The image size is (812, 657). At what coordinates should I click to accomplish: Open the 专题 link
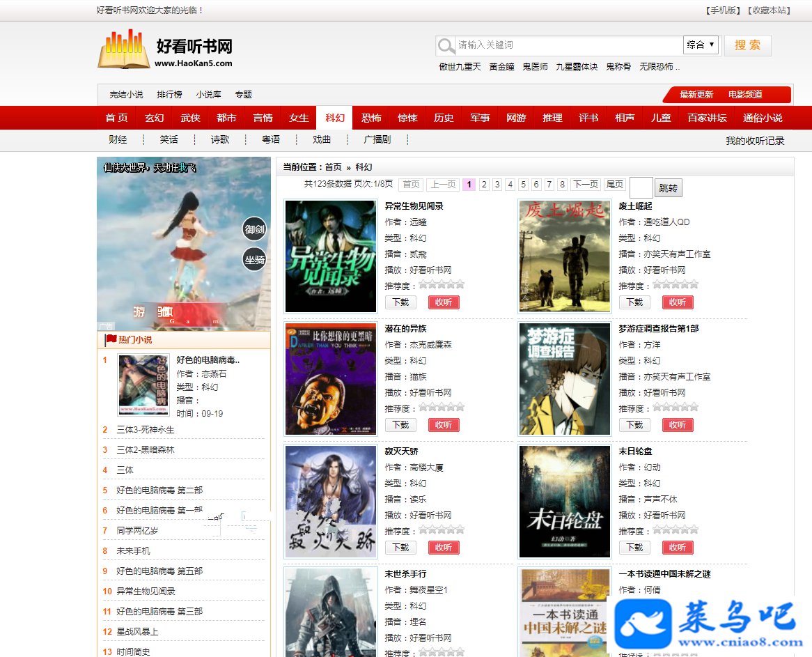(244, 94)
